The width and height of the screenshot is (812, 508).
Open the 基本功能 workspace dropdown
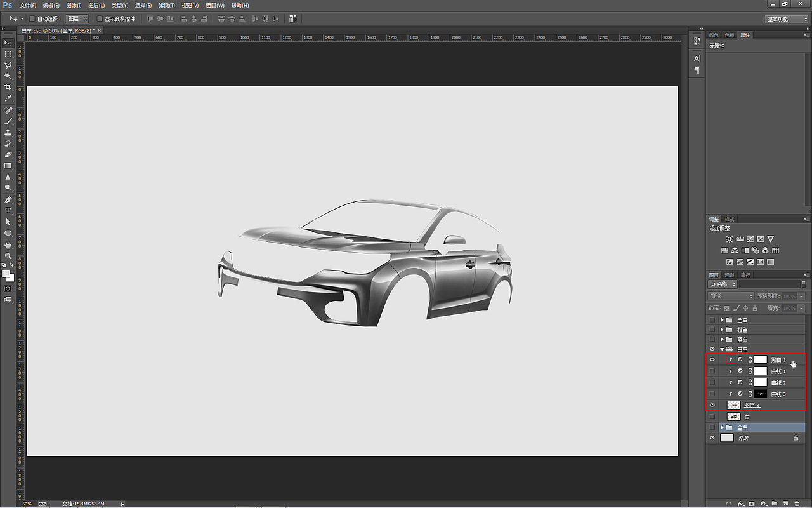786,19
